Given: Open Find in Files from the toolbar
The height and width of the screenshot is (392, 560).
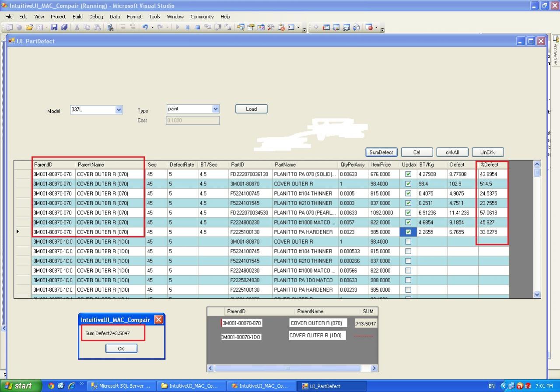Looking at the screenshot, I should pos(109,27).
